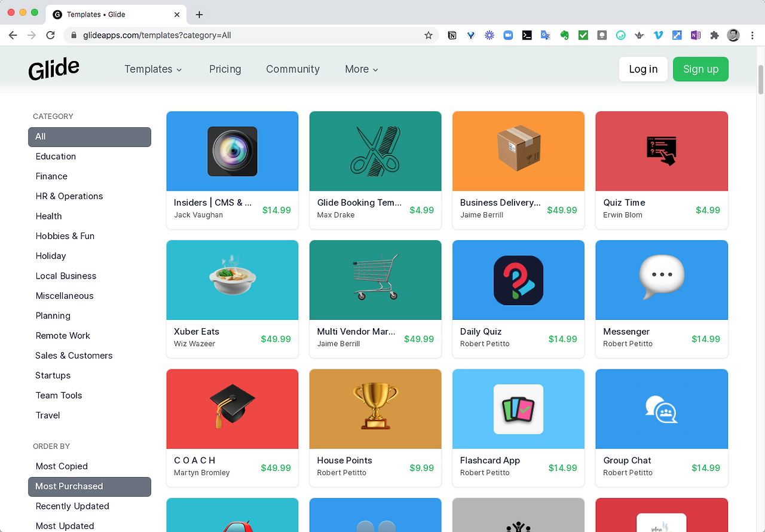
Task: Click the OneNote extension icon
Action: (x=695, y=35)
